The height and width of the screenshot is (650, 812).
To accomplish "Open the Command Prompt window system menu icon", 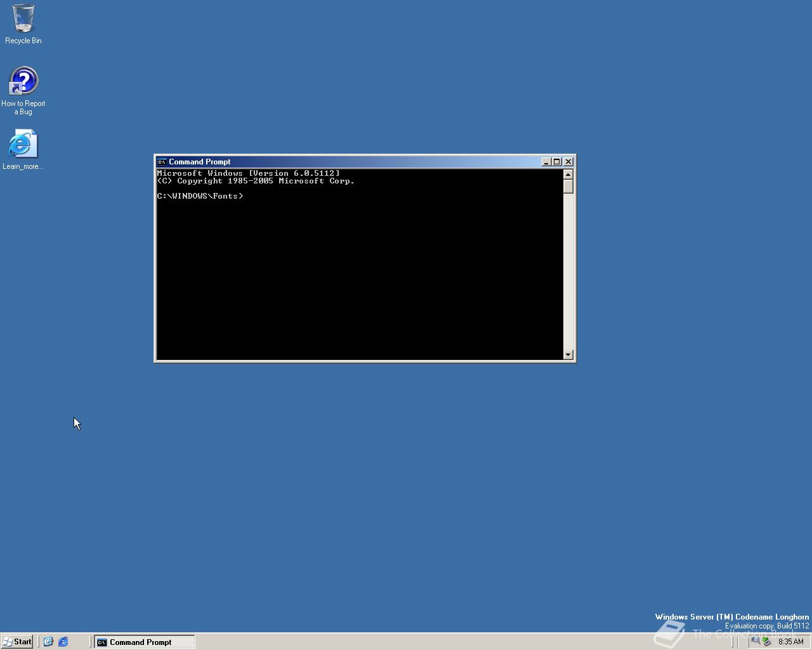I will click(162, 162).
